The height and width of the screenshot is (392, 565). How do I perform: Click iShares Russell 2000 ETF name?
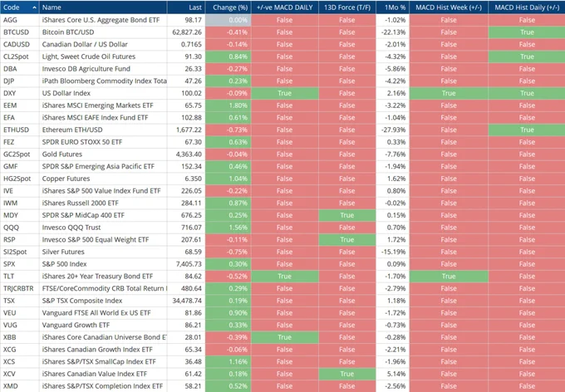81,203
